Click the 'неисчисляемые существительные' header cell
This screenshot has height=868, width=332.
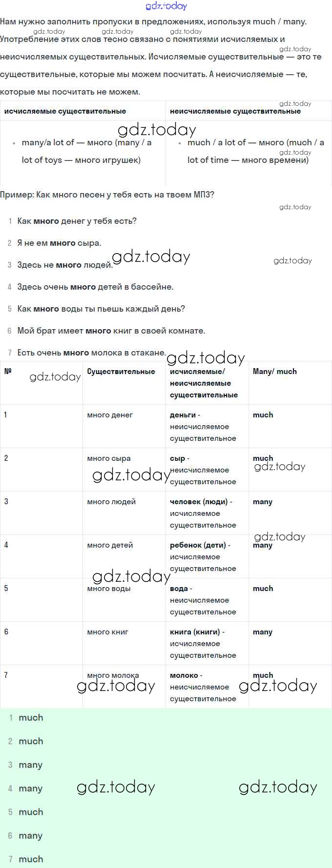click(235, 111)
